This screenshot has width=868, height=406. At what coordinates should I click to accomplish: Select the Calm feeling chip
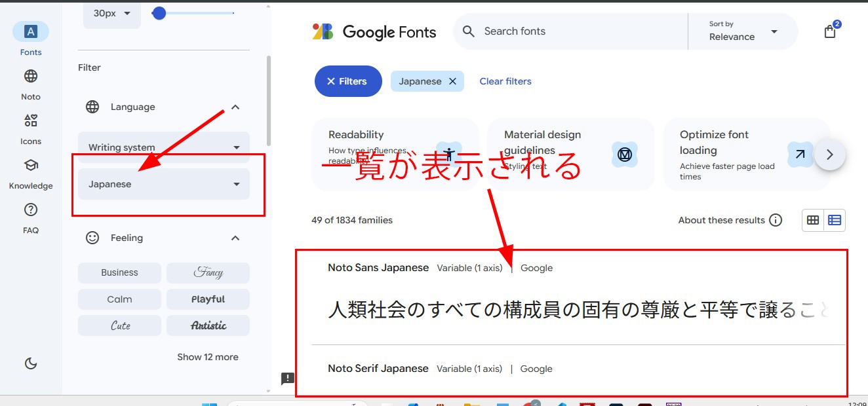[x=119, y=299]
